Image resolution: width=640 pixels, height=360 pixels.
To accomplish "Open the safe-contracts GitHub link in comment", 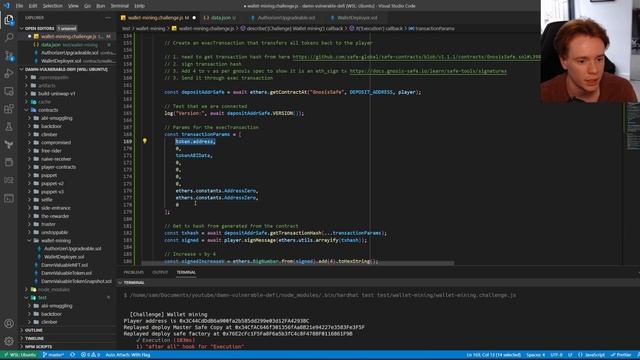I will click(416, 57).
